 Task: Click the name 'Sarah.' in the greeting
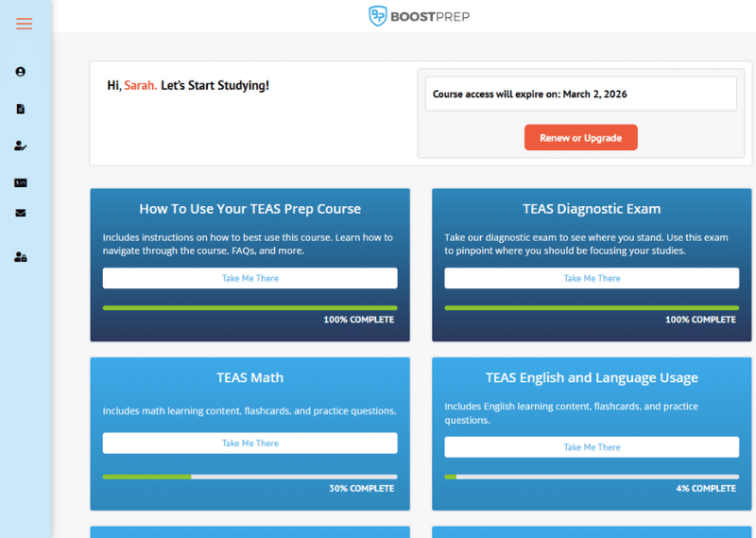140,85
